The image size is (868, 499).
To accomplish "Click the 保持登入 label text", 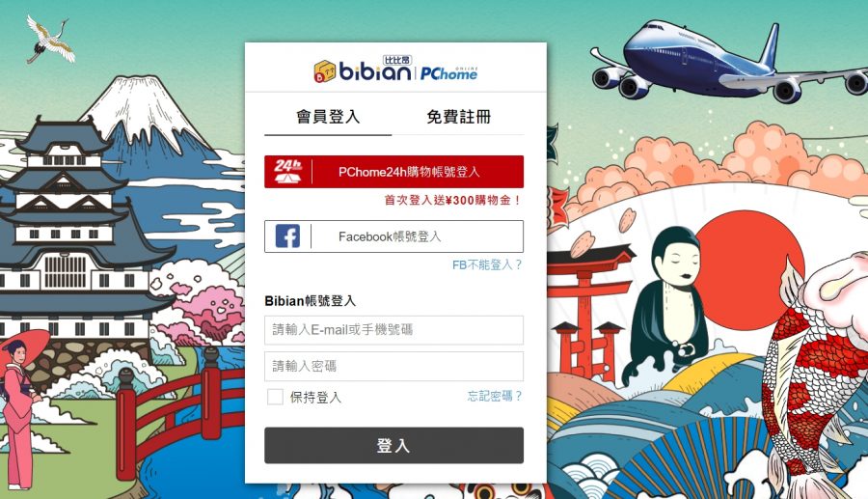I will pyautogui.click(x=315, y=397).
